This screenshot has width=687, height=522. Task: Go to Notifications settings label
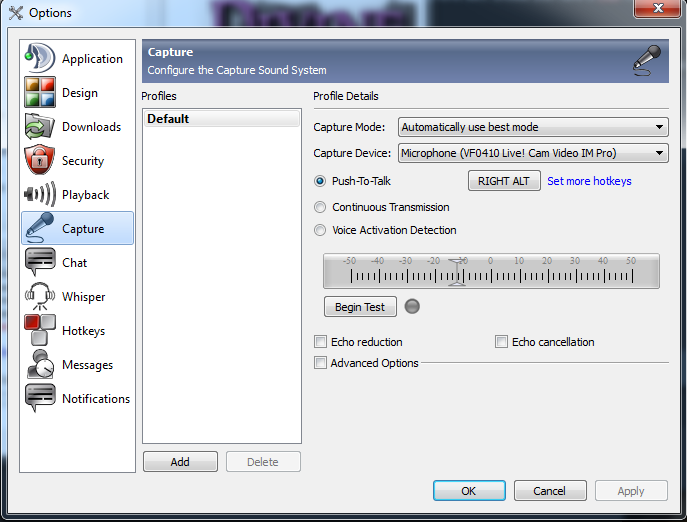(x=96, y=398)
